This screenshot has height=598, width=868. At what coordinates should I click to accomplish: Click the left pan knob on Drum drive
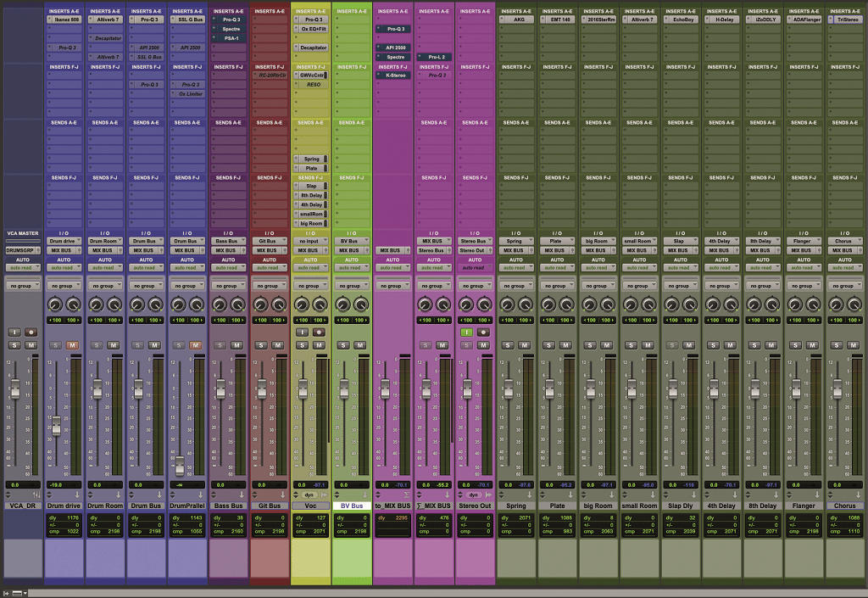point(55,305)
